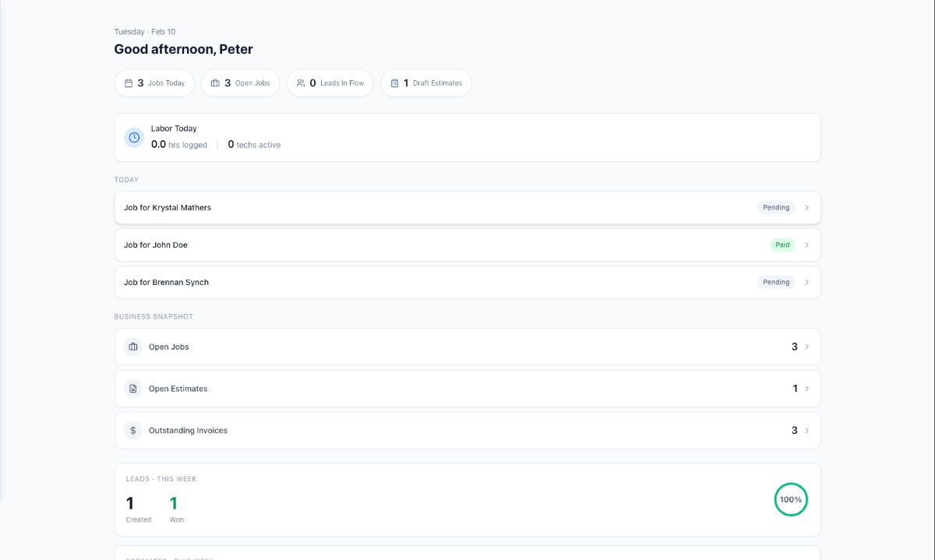
Task: Click the clipboard icon in Draft Estimates chip
Action: click(x=394, y=83)
